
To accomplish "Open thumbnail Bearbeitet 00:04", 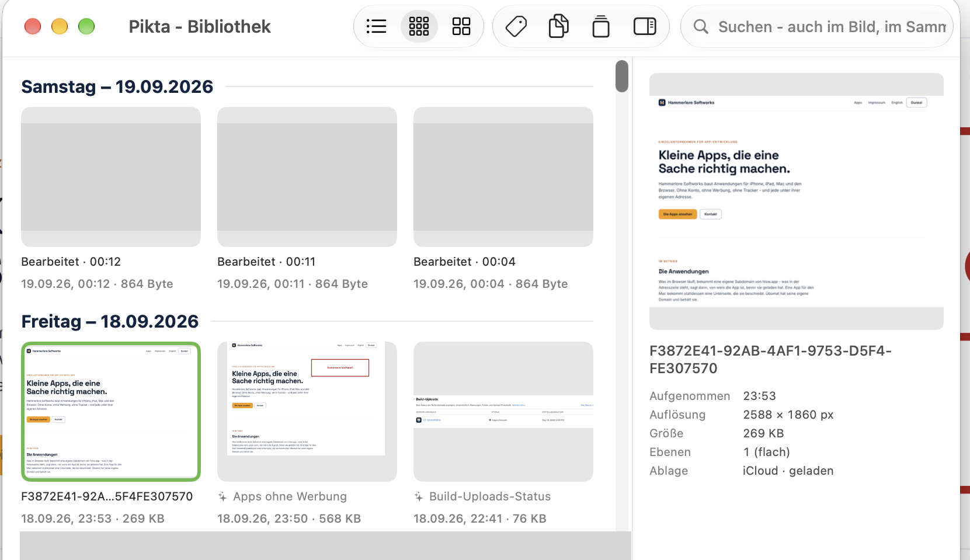I will click(x=503, y=177).
